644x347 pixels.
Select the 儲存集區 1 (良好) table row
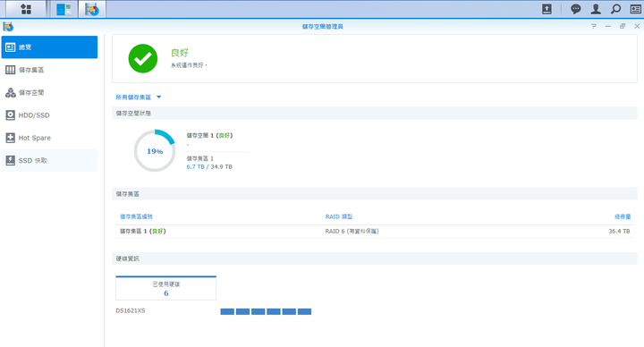(375, 232)
